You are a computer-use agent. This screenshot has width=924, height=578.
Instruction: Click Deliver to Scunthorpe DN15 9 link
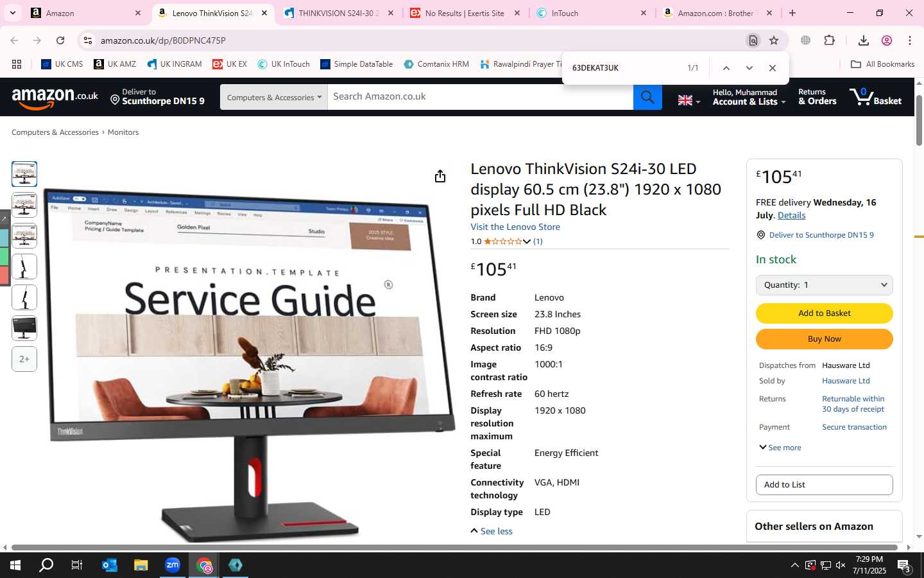coord(821,235)
